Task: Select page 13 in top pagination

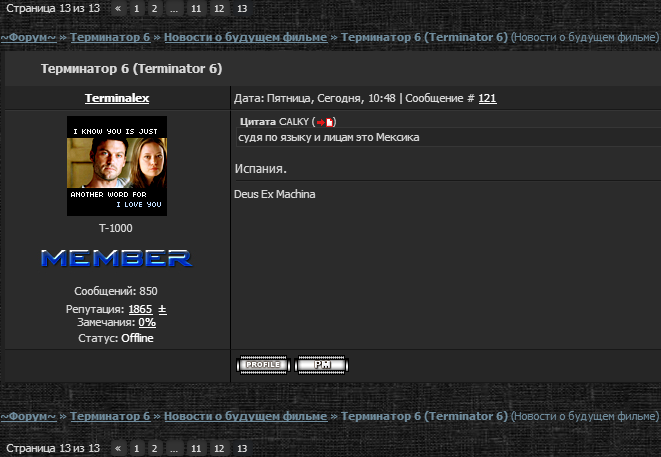Action: [x=242, y=8]
